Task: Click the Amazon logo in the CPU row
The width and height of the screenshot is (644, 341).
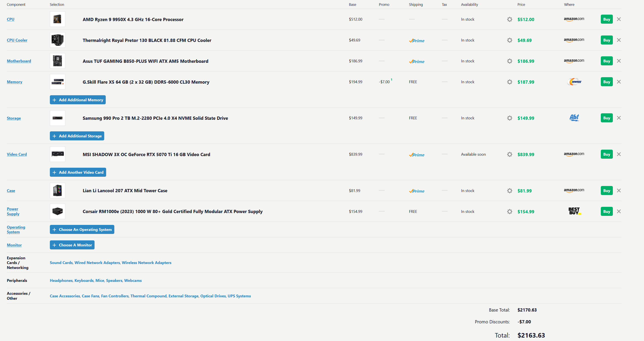Action: (x=574, y=19)
